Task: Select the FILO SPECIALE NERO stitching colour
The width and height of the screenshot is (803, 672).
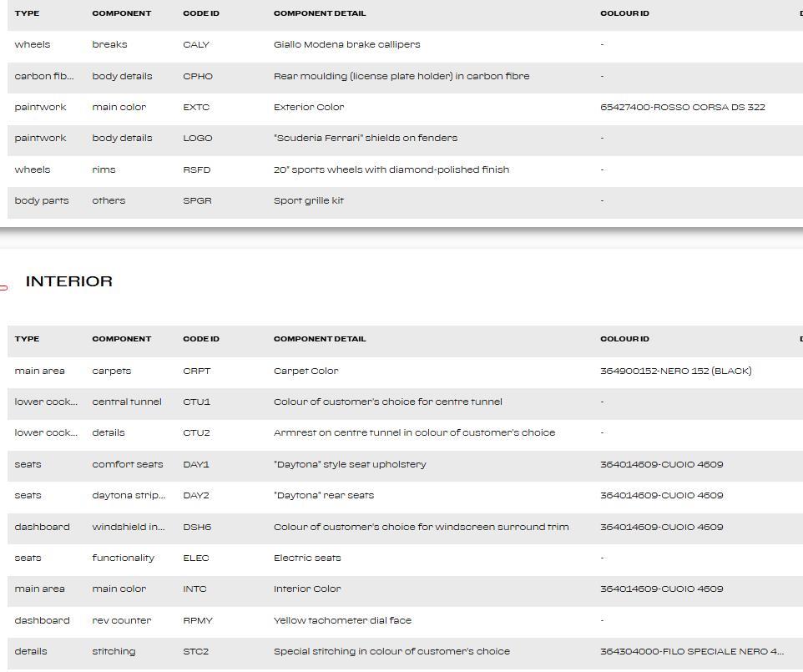Action: [691, 651]
